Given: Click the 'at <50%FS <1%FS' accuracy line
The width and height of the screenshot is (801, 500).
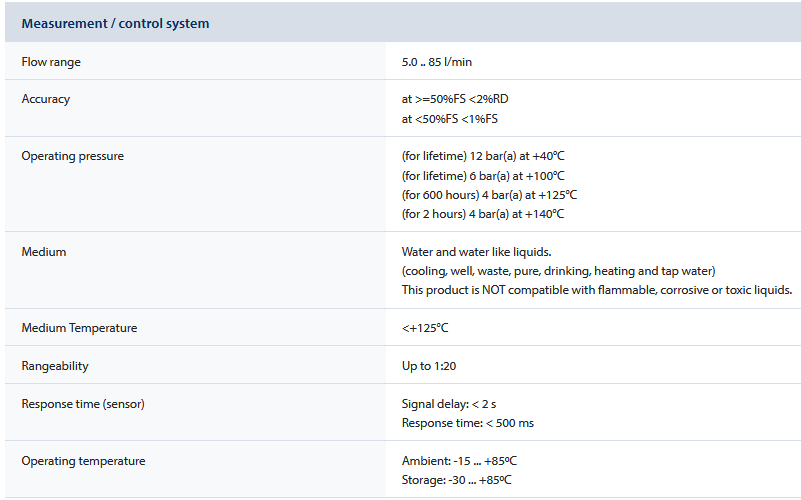Looking at the screenshot, I should pyautogui.click(x=449, y=119).
